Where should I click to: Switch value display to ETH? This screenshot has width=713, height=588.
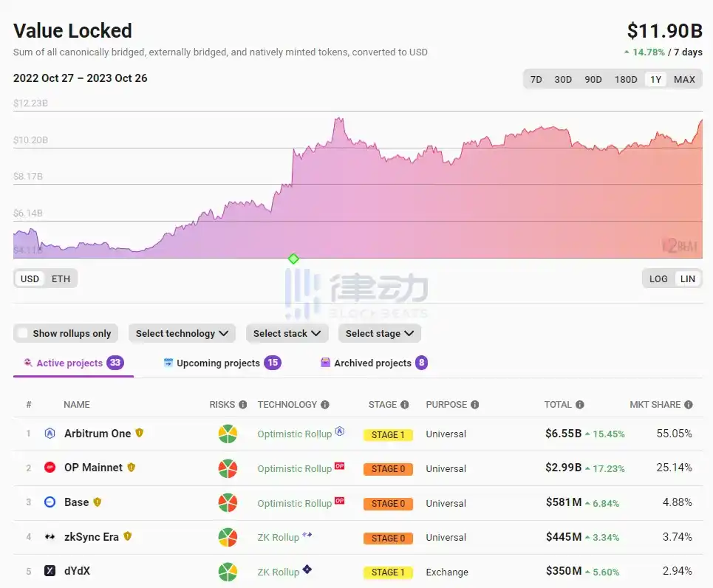pyautogui.click(x=61, y=278)
